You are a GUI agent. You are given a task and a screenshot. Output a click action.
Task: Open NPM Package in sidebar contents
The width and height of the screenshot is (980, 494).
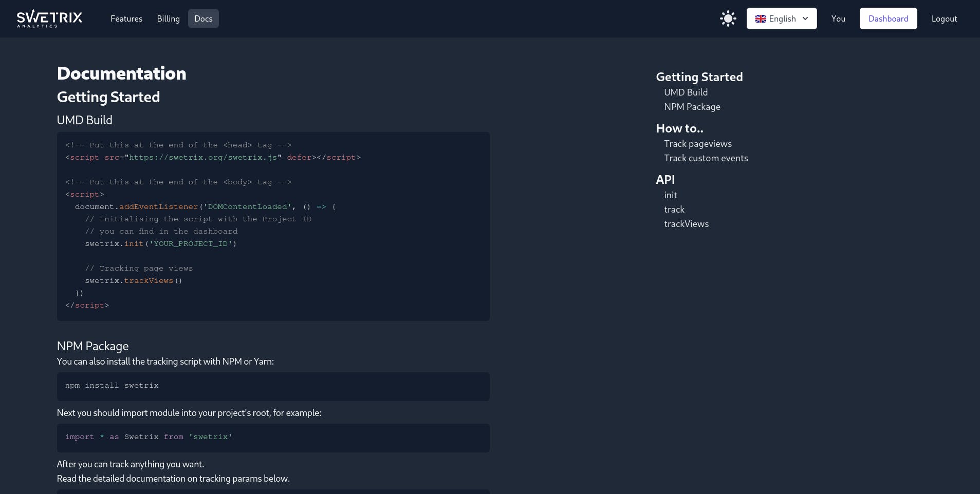(692, 107)
